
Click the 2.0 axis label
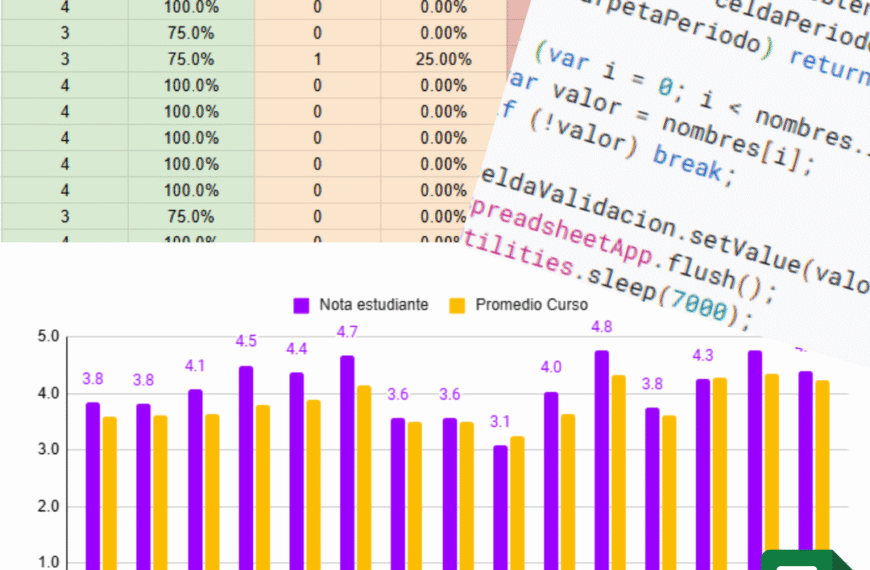point(48,507)
